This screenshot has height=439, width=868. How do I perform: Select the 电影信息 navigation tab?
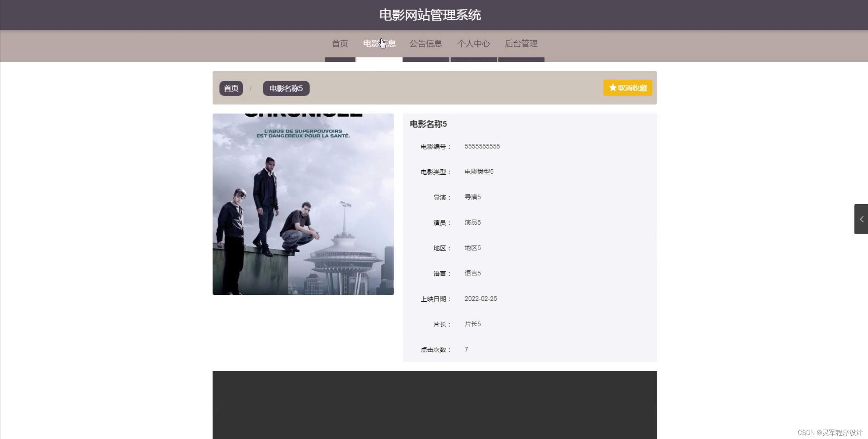pyautogui.click(x=379, y=44)
